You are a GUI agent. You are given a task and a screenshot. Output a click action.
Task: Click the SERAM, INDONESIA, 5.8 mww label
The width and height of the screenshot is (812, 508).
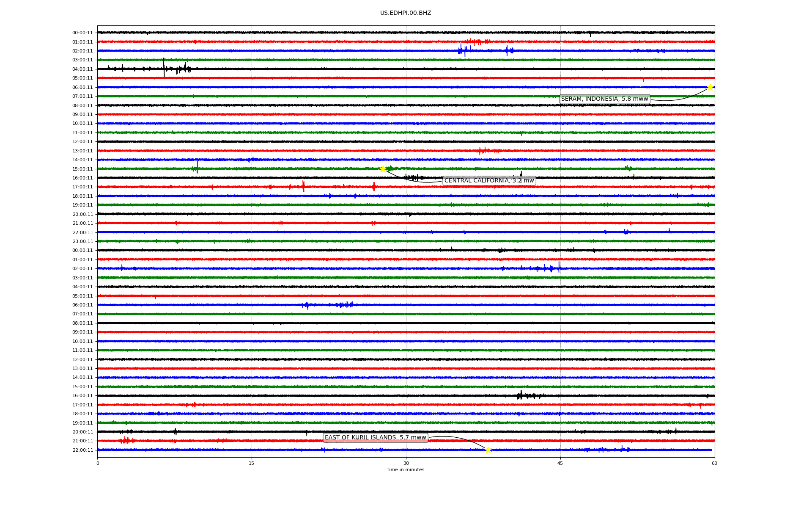click(x=604, y=99)
